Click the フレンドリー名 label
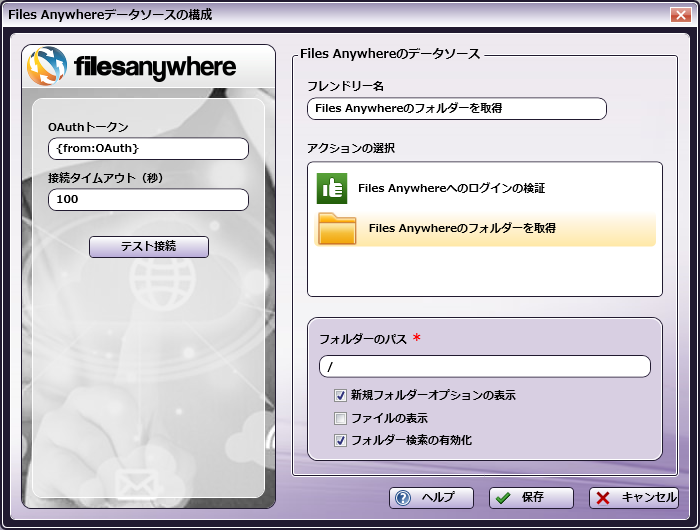 pyautogui.click(x=346, y=86)
